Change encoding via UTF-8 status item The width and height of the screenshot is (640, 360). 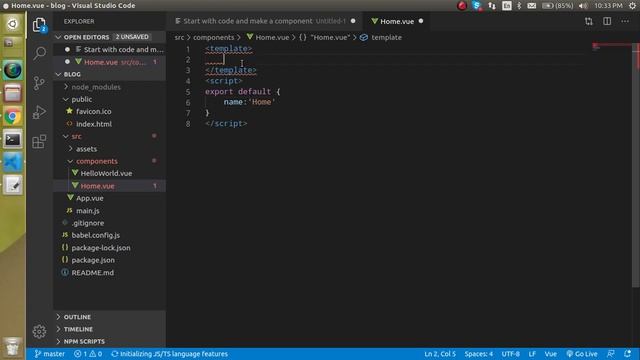pyautogui.click(x=511, y=354)
